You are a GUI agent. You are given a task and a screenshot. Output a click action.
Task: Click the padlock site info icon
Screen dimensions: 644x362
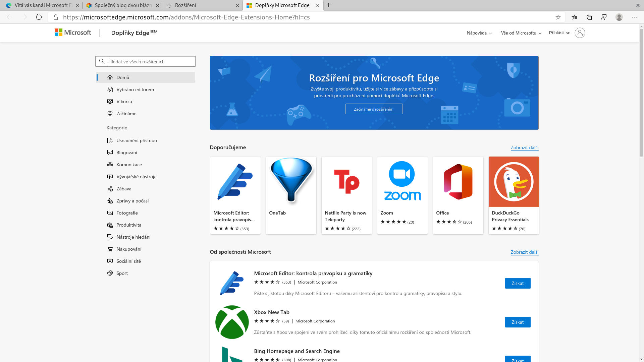point(56,17)
